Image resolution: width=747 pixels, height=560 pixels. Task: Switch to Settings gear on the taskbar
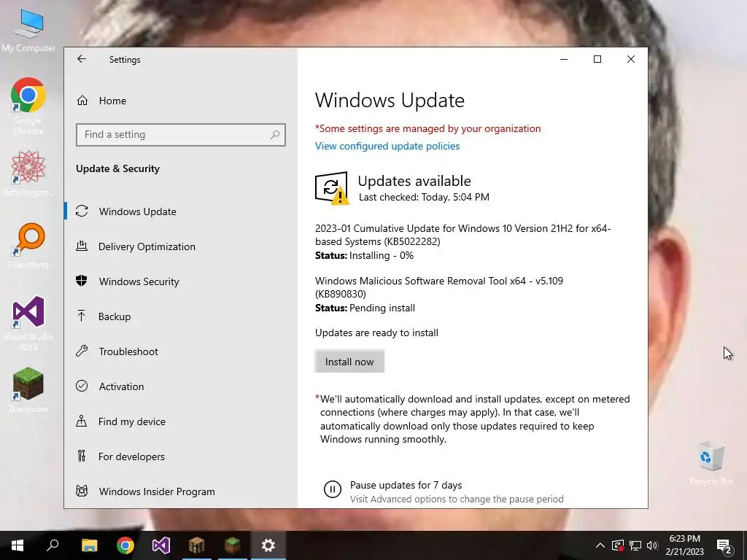[x=268, y=545]
